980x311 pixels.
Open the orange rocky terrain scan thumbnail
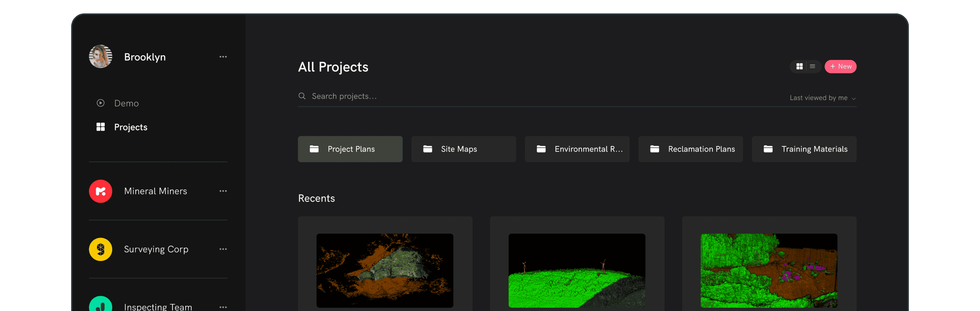pyautogui.click(x=385, y=270)
